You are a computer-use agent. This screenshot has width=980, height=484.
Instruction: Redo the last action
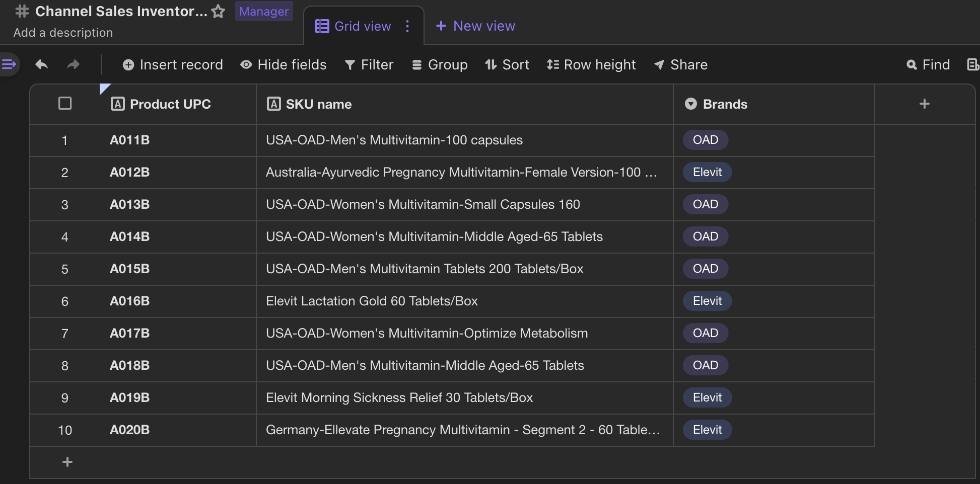(74, 64)
